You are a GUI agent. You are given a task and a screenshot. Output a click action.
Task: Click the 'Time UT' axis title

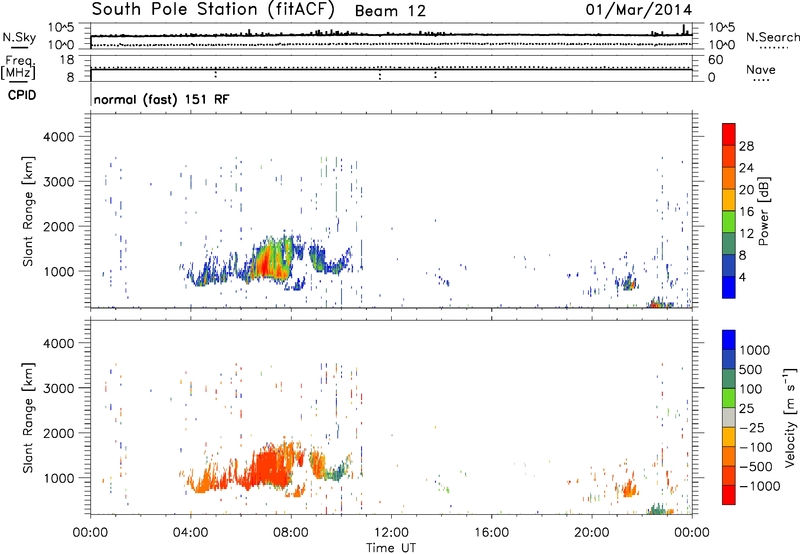[391, 547]
